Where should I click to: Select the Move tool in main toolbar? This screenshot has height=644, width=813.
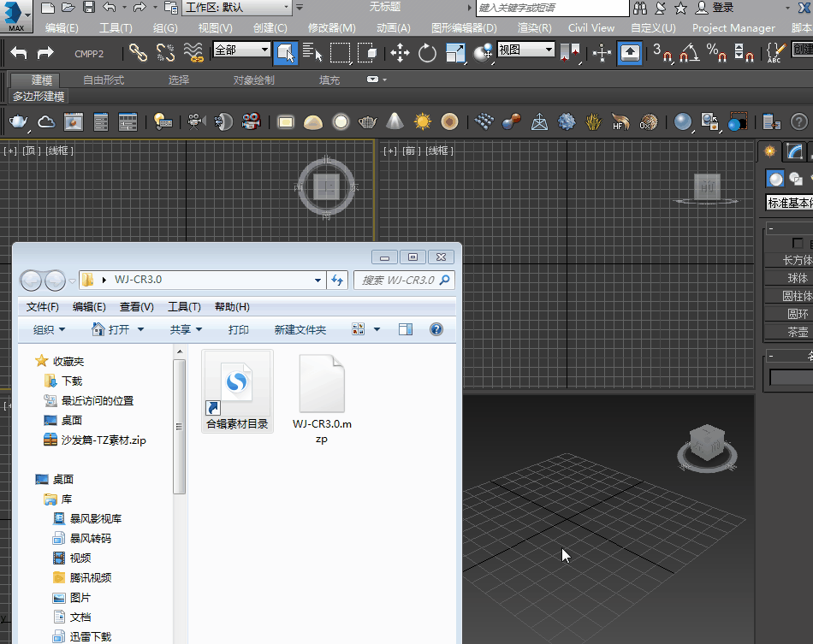pyautogui.click(x=400, y=53)
